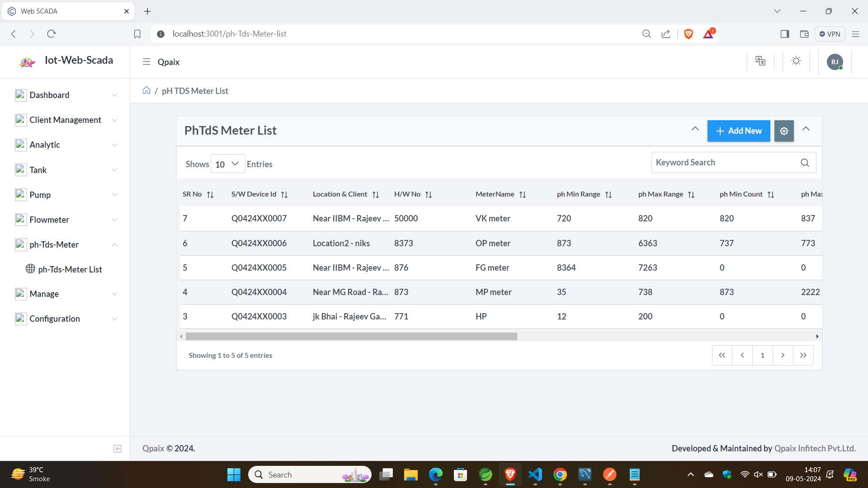Click the RJ user avatar

[835, 62]
